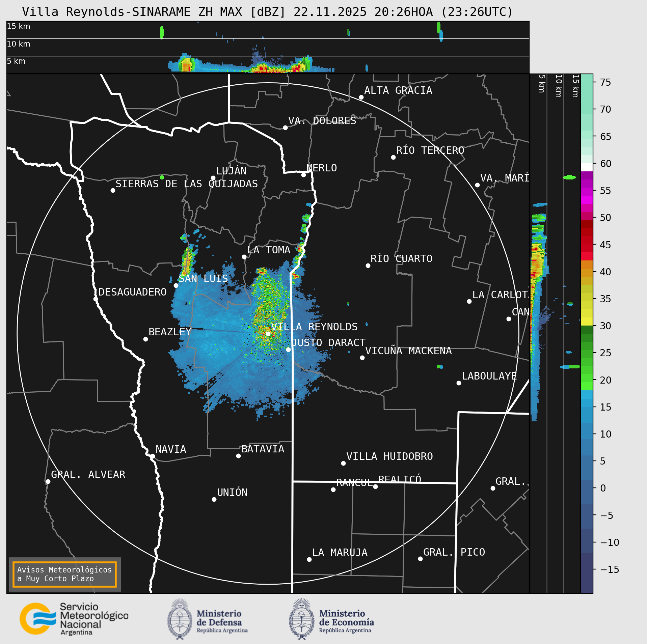The height and width of the screenshot is (644, 647).
Task: Click the top vertical cross-section panel
Action: [x=268, y=47]
